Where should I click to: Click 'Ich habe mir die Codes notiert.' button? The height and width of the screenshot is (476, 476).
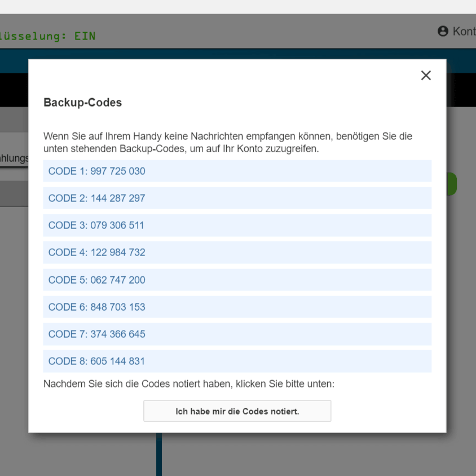(x=237, y=411)
